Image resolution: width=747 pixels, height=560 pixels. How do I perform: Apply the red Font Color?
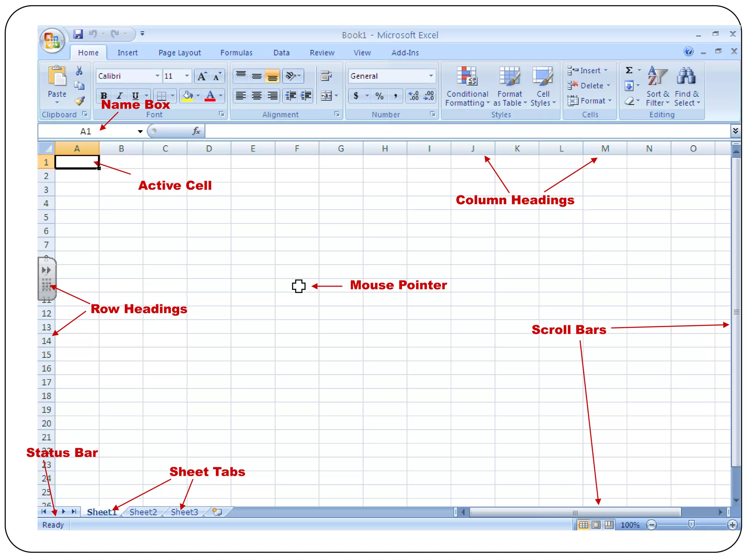(x=210, y=96)
